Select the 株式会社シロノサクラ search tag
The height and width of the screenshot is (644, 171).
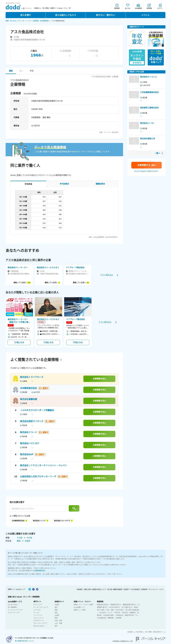pyautogui.click(x=64, y=521)
